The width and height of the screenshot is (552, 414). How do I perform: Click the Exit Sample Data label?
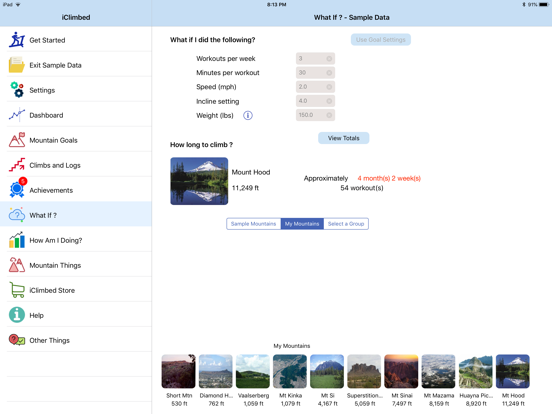tap(55, 65)
